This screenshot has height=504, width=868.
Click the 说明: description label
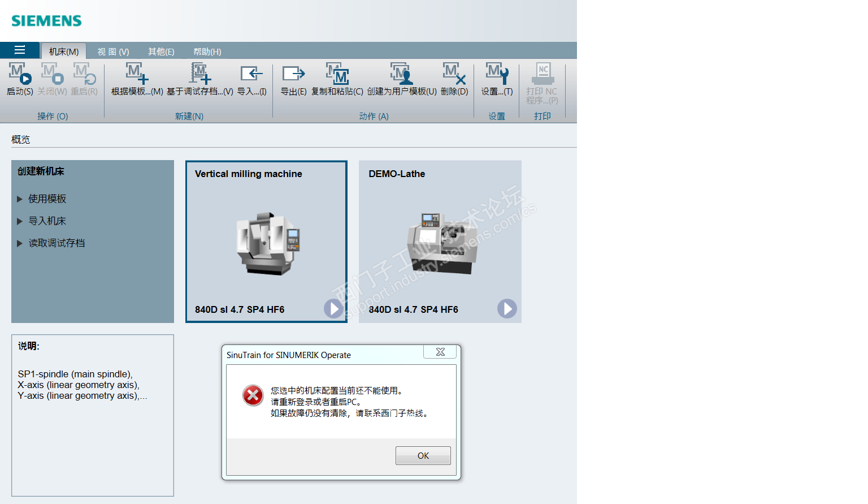(29, 346)
